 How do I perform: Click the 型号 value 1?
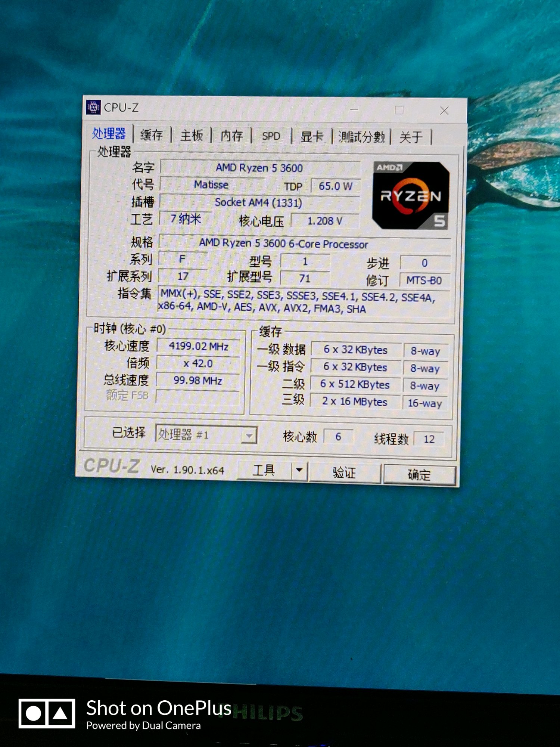pyautogui.click(x=305, y=261)
